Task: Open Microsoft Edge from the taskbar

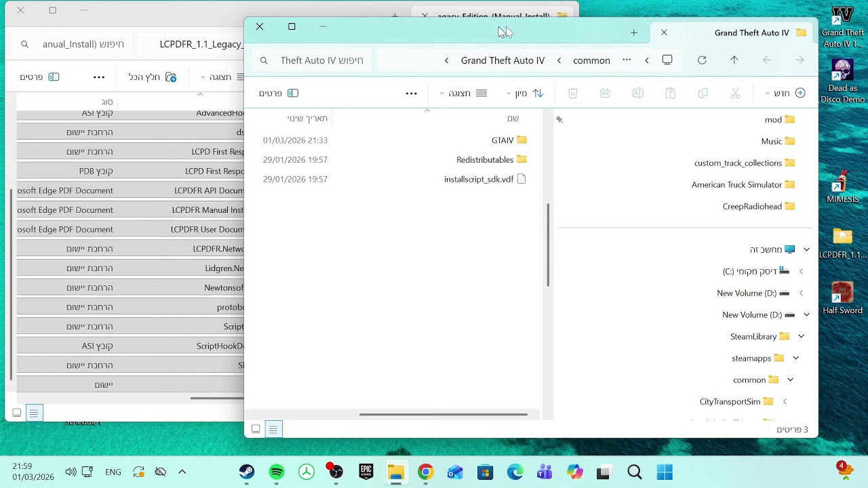Action: tap(515, 472)
